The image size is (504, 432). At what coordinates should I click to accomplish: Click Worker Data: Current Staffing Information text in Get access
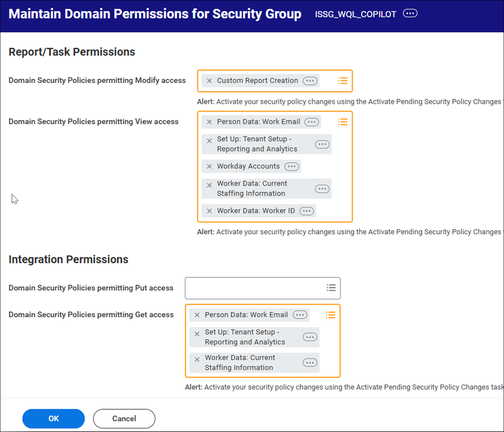pyautogui.click(x=240, y=363)
